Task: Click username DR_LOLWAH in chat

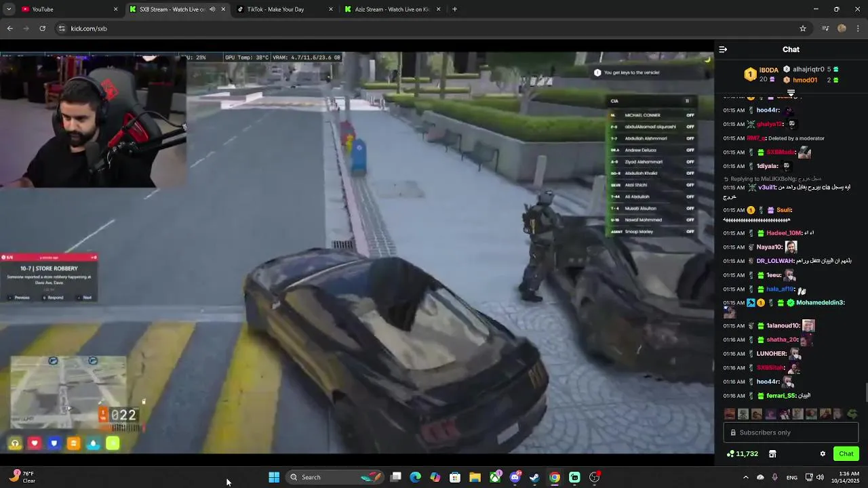Action: (x=775, y=261)
